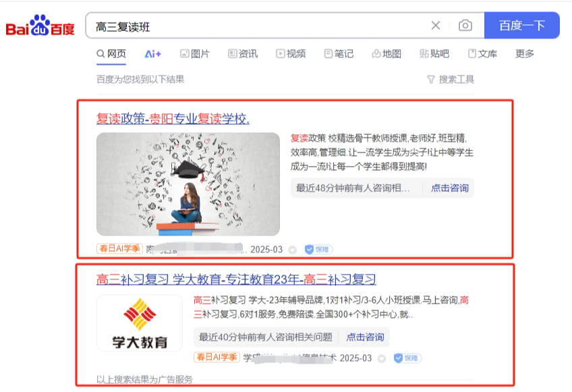Open the 地图 map tab
Screen dimensions: 572x392
click(x=387, y=54)
